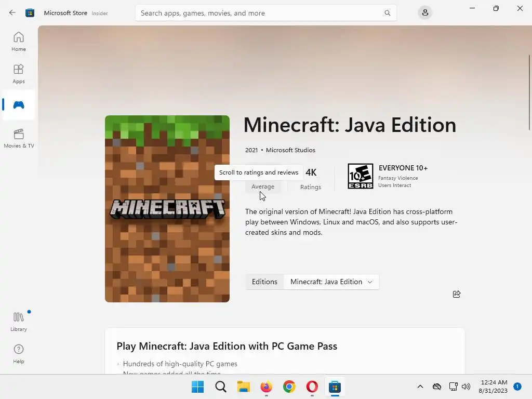Click the 'Users Interact' descriptor text
The height and width of the screenshot is (399, 532).
[x=395, y=185]
